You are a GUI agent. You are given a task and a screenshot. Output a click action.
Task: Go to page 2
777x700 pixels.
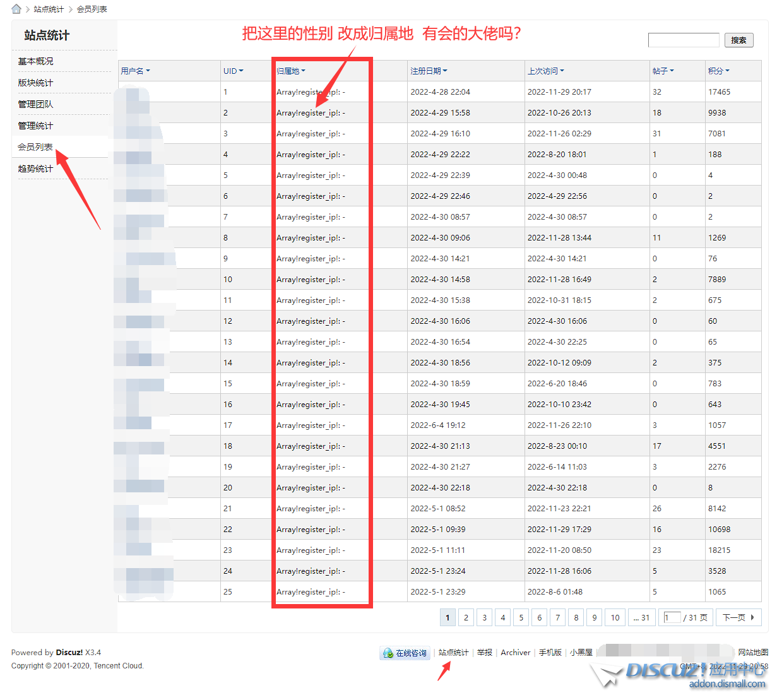tap(466, 617)
